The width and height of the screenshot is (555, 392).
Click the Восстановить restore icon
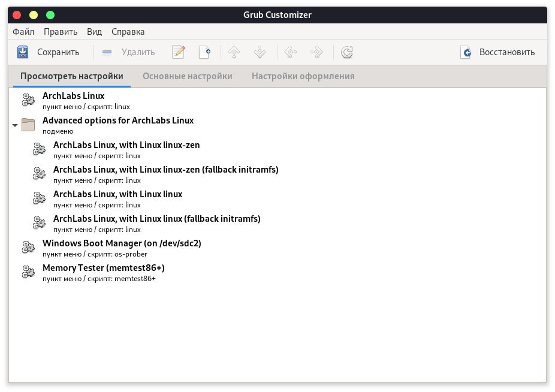(x=466, y=52)
